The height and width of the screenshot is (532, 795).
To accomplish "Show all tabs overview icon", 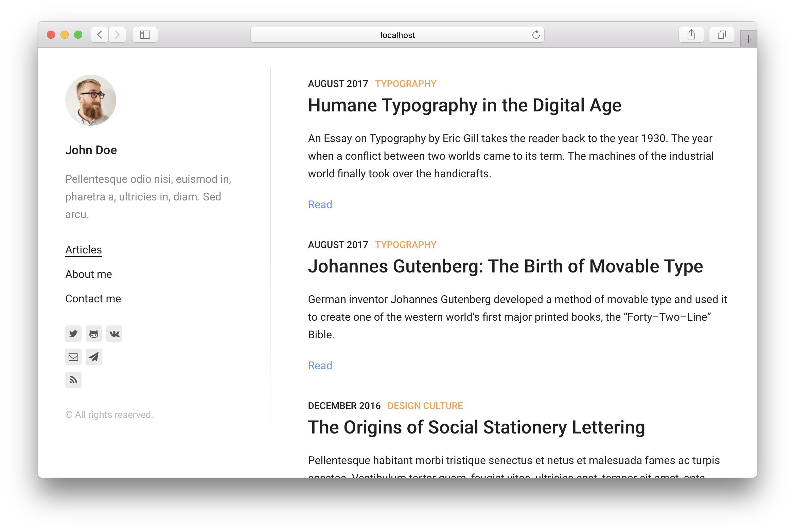I will click(x=722, y=35).
